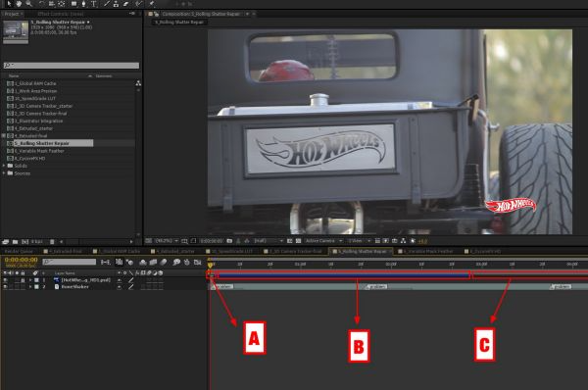Expand the Sources folder
This screenshot has height=390, width=588.
coord(4,172)
